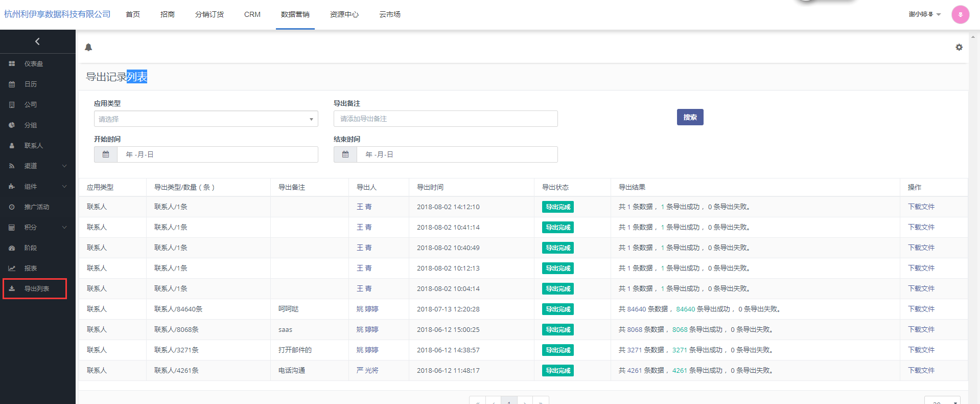The image size is (980, 404).
Task: Open 报表 in the sidebar
Action: 31,268
